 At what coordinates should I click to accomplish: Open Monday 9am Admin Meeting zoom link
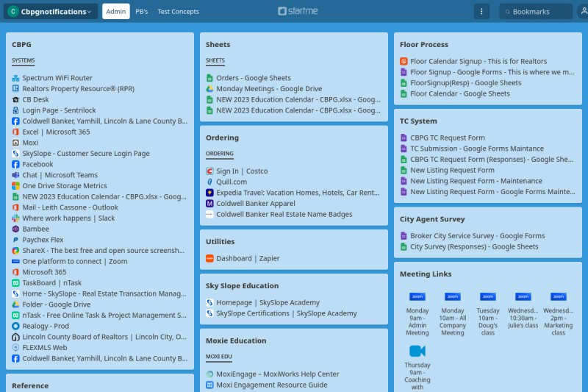click(x=417, y=313)
